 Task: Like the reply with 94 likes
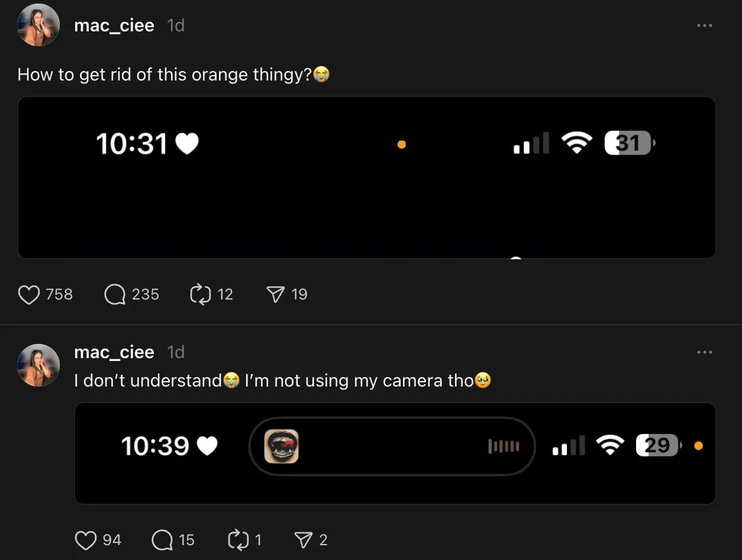86,540
